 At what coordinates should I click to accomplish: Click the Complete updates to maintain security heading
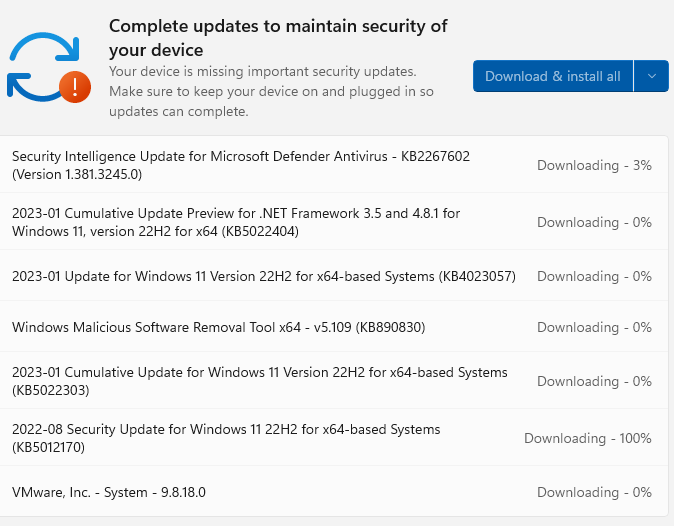(278, 38)
